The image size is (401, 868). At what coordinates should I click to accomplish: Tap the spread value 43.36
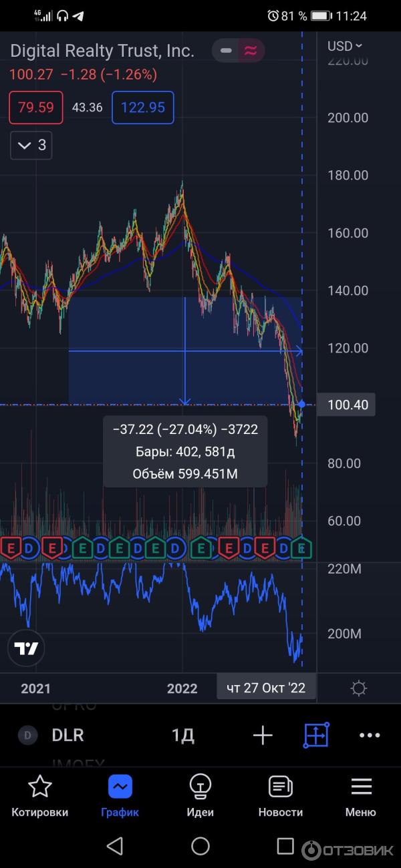[88, 107]
